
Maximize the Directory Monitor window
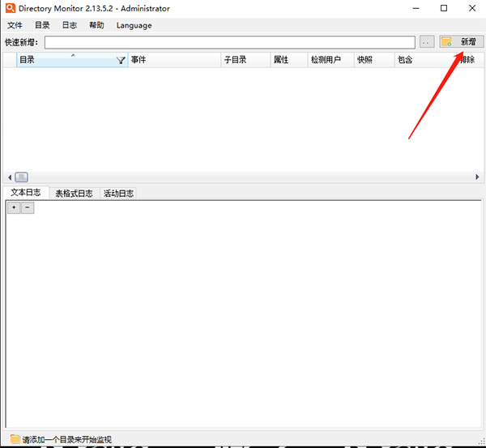[444, 8]
